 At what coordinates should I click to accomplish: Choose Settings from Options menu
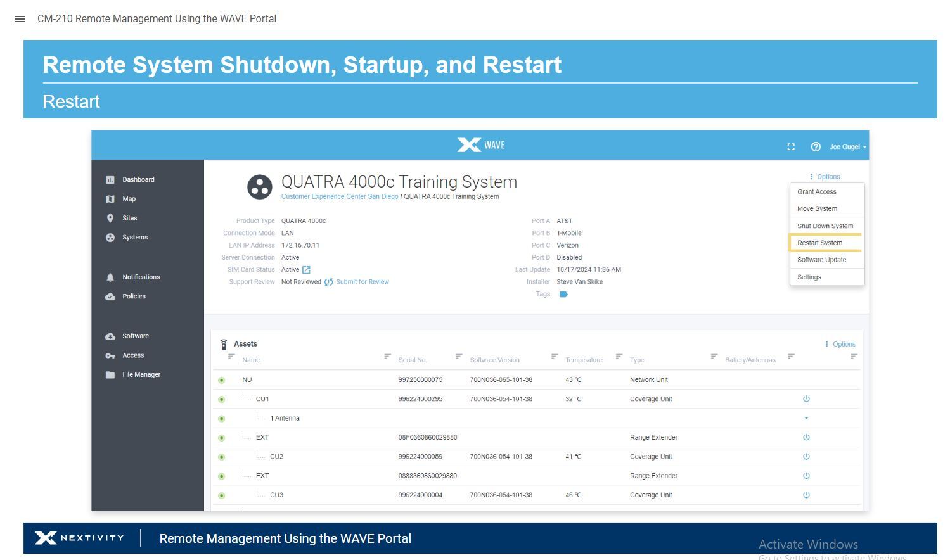pos(827,277)
